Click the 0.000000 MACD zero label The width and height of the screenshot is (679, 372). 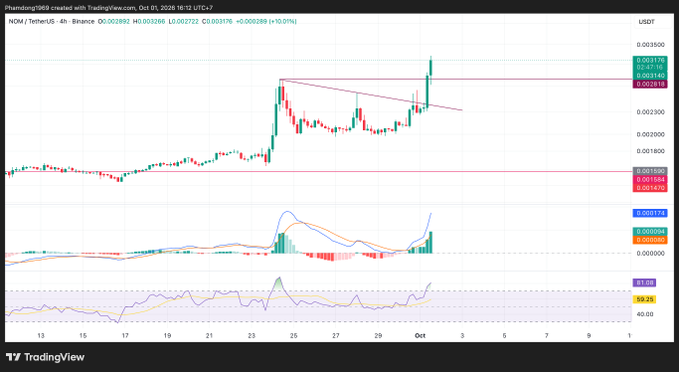650,253
